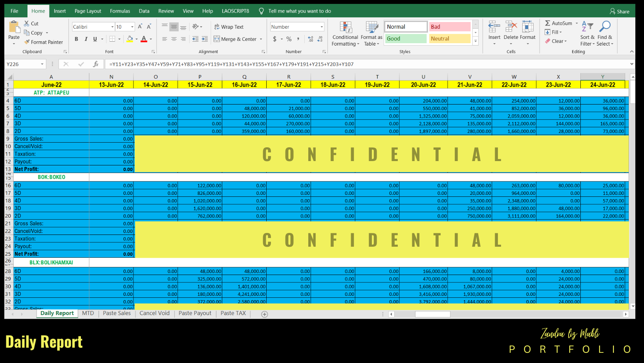Screen dimensions: 644x363
Task: Apply the Neutral cell style
Action: 450,38
